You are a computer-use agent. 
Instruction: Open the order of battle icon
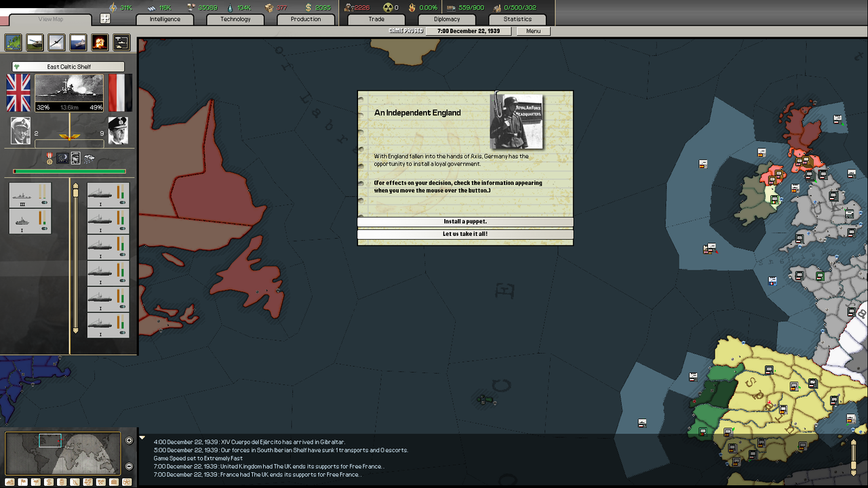coord(121,42)
